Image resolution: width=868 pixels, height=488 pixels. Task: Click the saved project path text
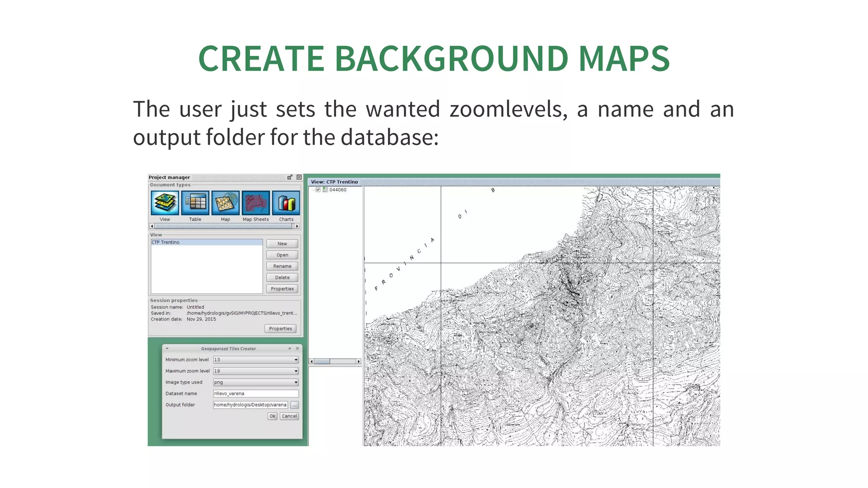242,313
